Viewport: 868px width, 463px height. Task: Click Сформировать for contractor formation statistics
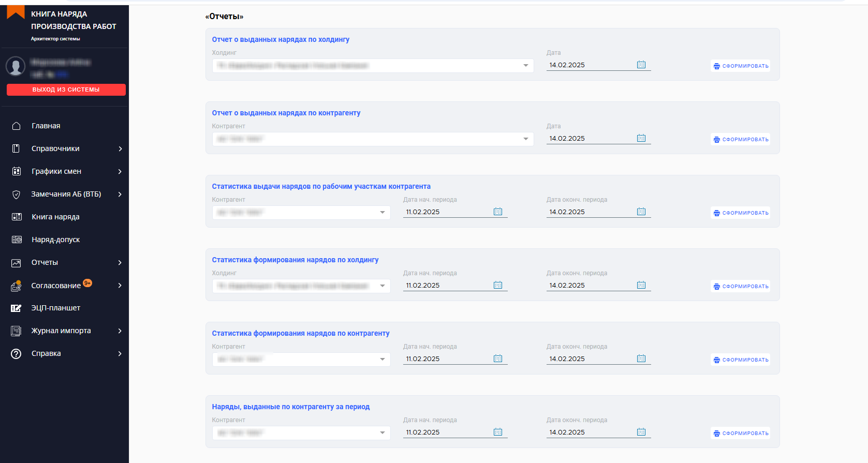point(741,360)
